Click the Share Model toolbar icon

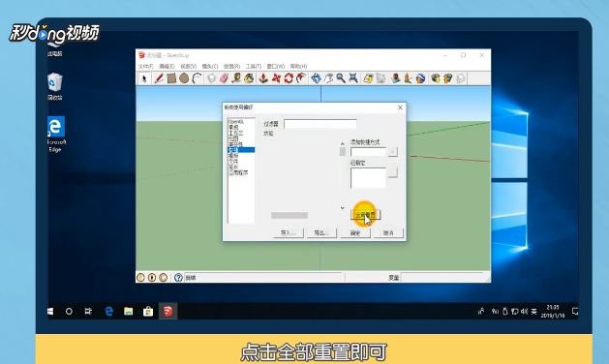click(x=448, y=78)
